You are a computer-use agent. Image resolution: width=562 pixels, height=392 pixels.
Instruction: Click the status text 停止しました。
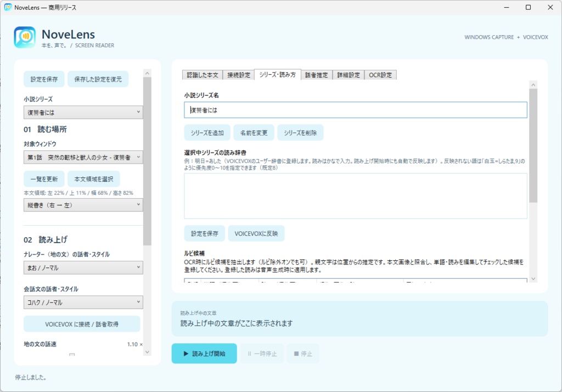[31, 377]
